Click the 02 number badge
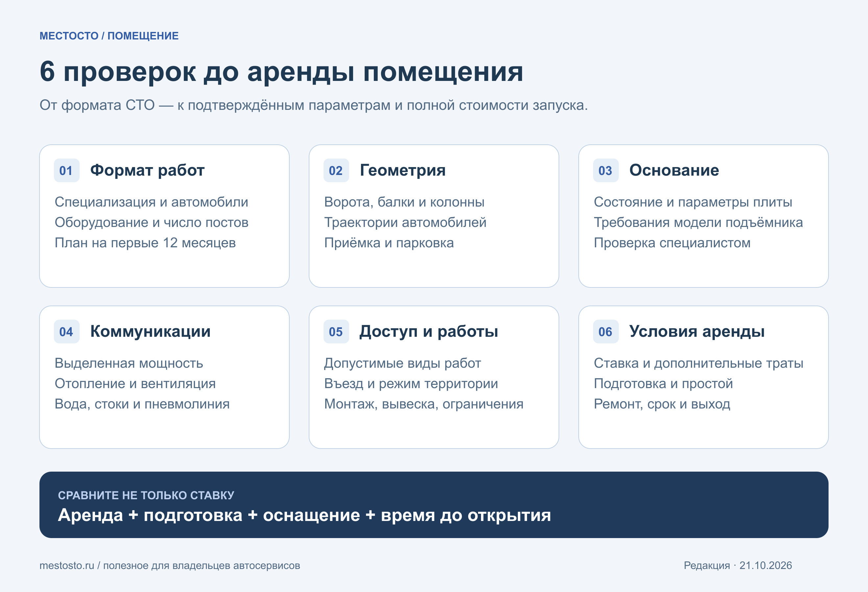Screen dimensions: 868x592 [x=336, y=170]
